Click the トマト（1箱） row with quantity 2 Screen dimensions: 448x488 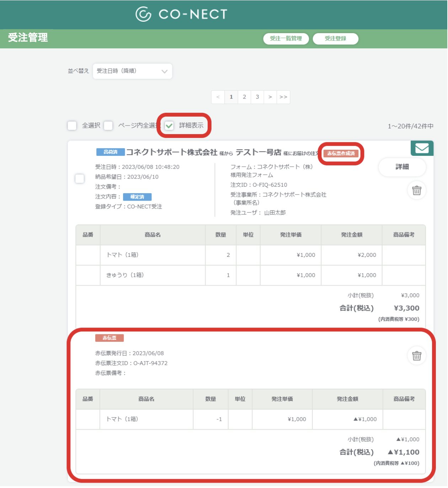(x=251, y=255)
